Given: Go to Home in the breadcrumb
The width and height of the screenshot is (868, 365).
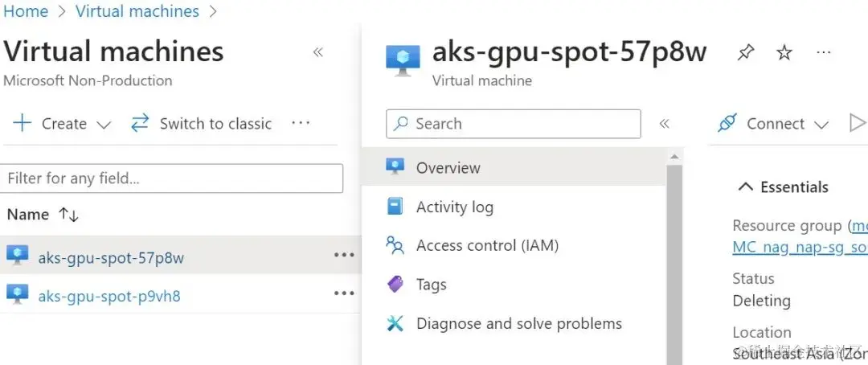Looking at the screenshot, I should [x=26, y=11].
